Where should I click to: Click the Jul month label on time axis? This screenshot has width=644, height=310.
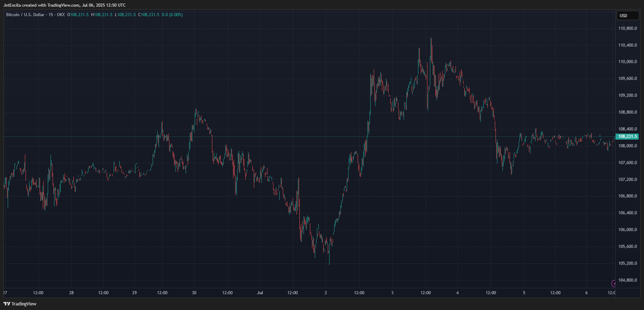pos(260,293)
